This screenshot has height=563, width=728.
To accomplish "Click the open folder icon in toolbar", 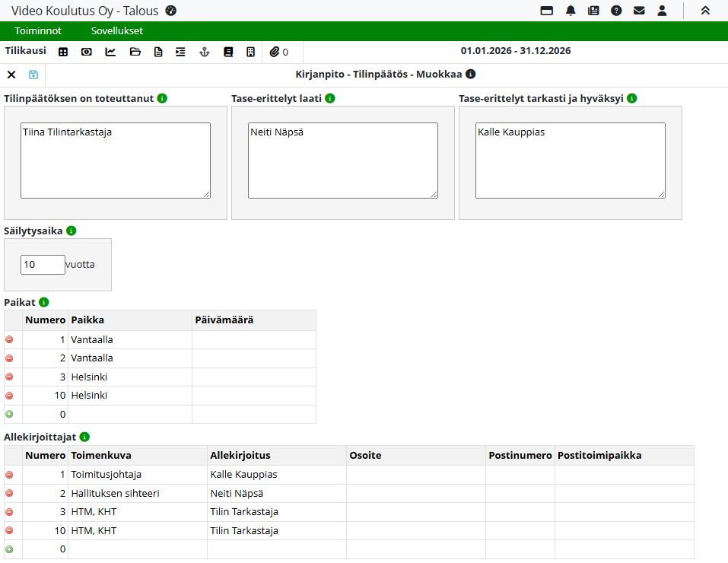I will pos(135,52).
